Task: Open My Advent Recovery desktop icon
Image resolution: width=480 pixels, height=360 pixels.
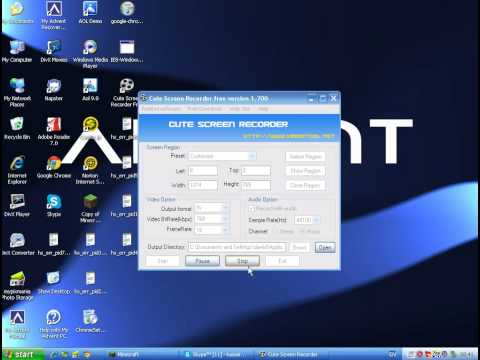Action: coord(54,15)
